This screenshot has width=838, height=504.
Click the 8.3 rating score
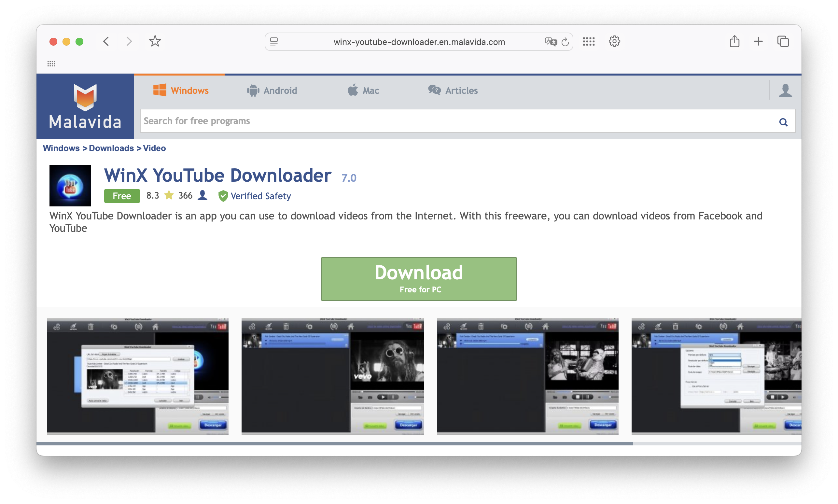pos(152,195)
